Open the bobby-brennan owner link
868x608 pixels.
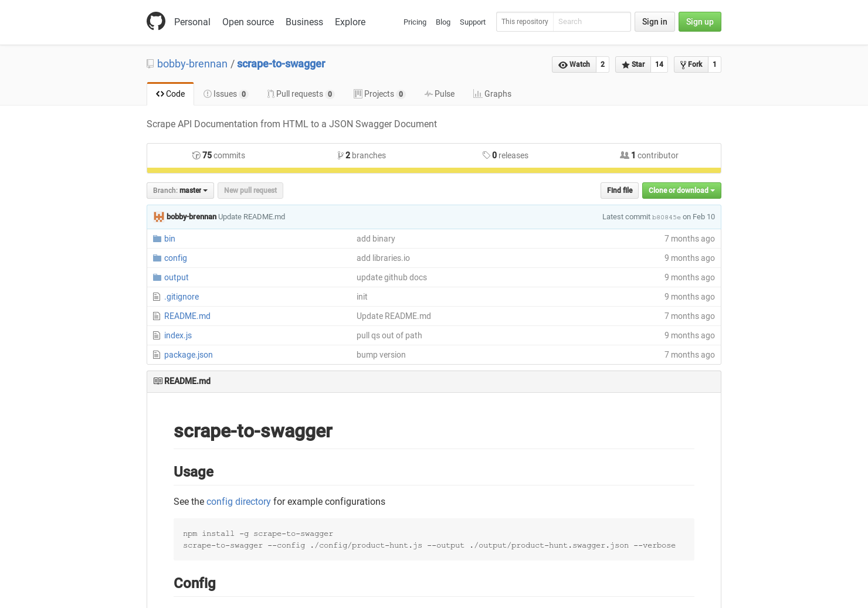[x=192, y=64]
